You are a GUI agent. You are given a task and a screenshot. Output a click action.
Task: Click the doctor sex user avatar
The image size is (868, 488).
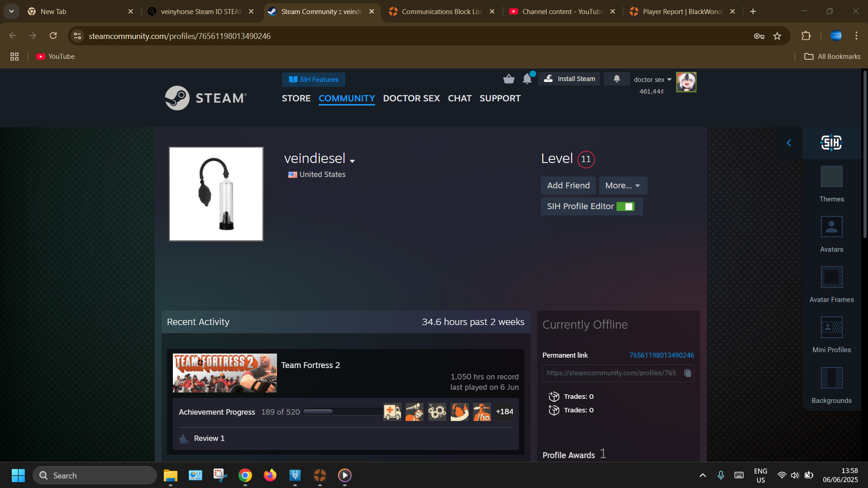click(x=686, y=82)
